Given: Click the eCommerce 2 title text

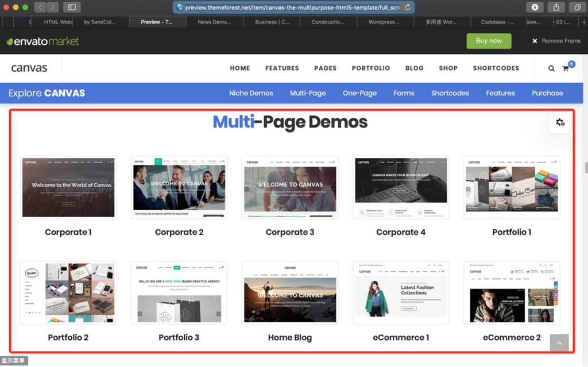Looking at the screenshot, I should pyautogui.click(x=512, y=337).
